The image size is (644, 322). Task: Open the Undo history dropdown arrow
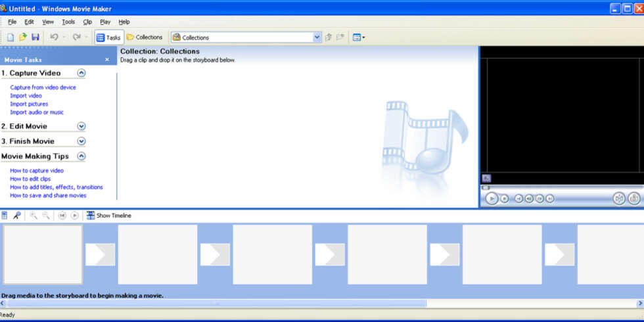pyautogui.click(x=64, y=37)
